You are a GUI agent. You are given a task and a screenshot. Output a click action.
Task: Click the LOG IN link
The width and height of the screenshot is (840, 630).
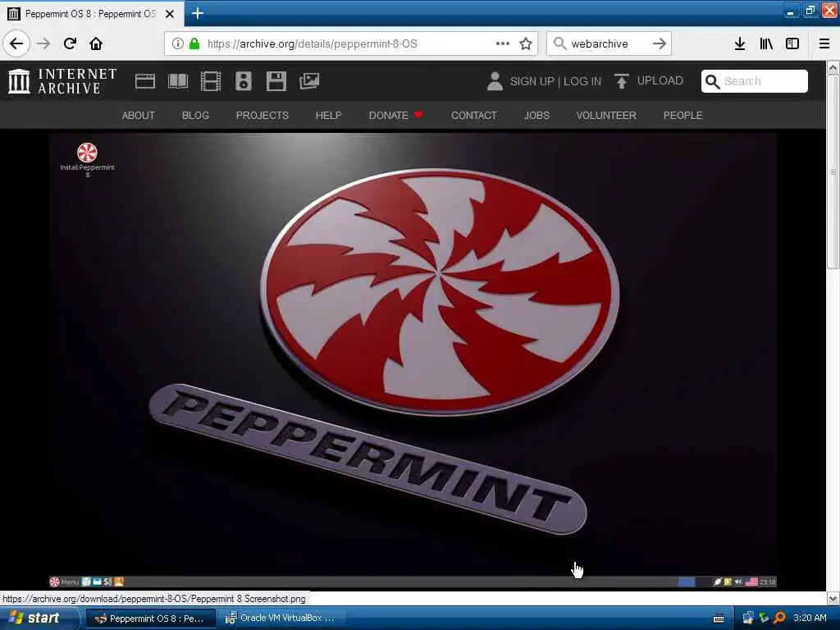582,81
